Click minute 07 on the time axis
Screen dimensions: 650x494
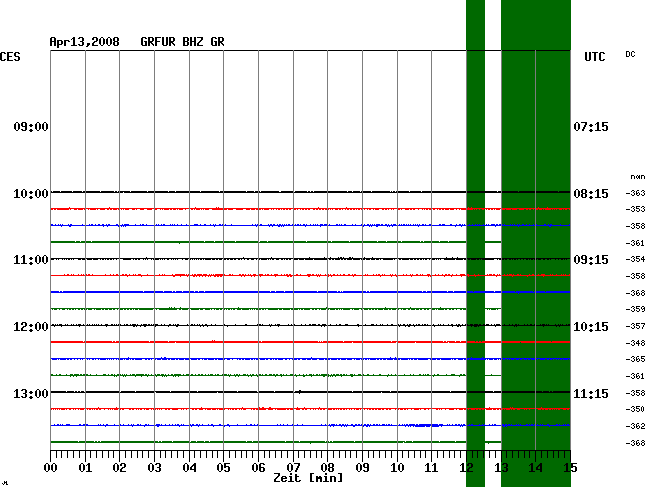(293, 468)
